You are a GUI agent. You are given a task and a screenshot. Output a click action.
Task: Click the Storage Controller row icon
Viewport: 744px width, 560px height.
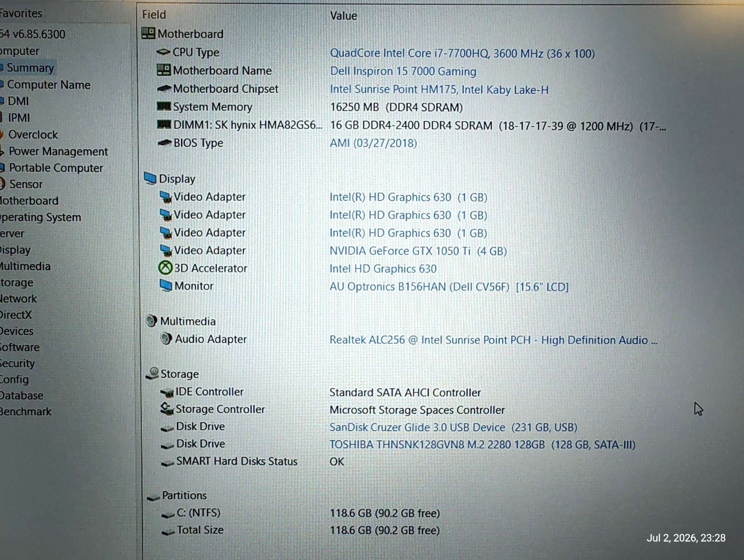[167, 408]
